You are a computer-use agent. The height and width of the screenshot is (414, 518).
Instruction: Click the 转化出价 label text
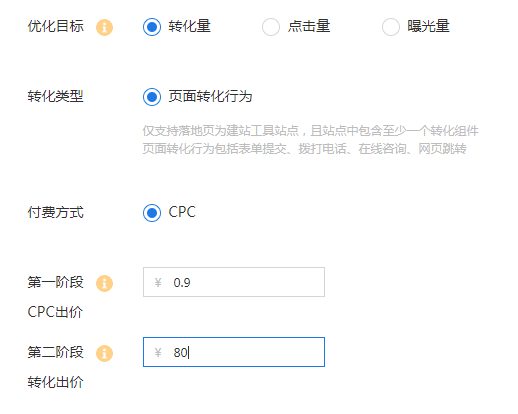55,382
